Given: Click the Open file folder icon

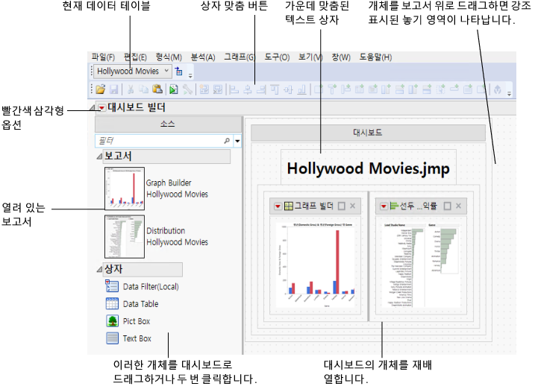Looking at the screenshot, I should [100, 89].
